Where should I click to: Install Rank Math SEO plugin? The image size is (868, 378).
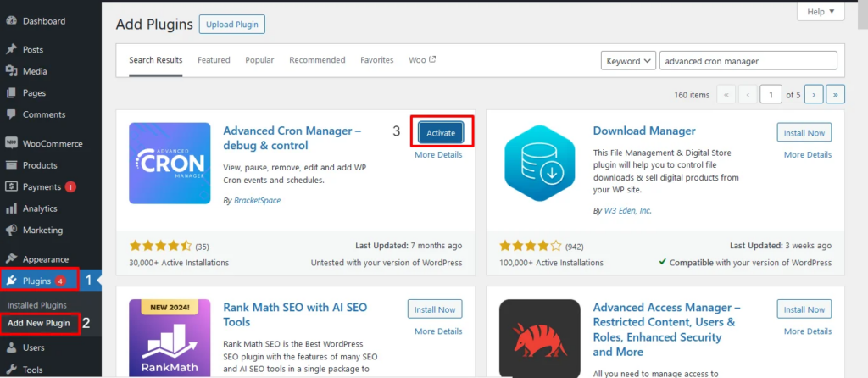(435, 309)
